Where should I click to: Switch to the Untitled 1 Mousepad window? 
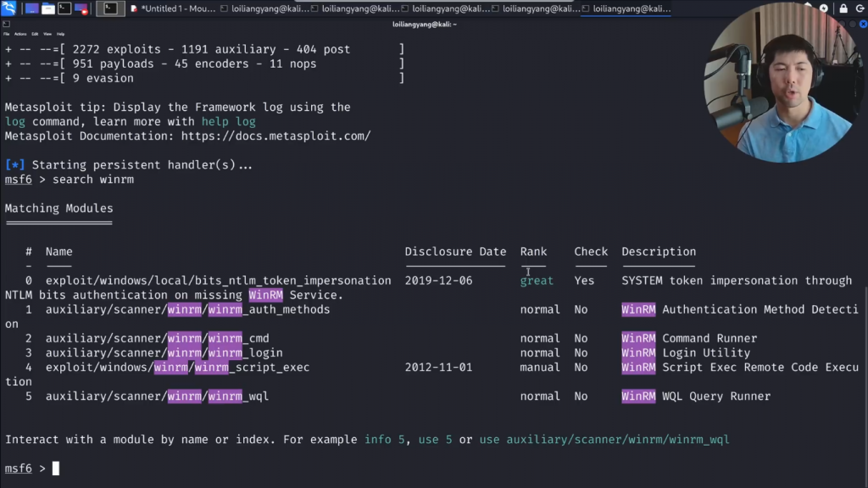coord(173,8)
